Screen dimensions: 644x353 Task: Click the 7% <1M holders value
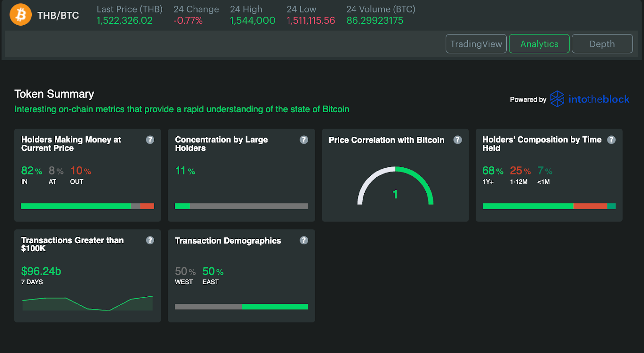pyautogui.click(x=545, y=171)
